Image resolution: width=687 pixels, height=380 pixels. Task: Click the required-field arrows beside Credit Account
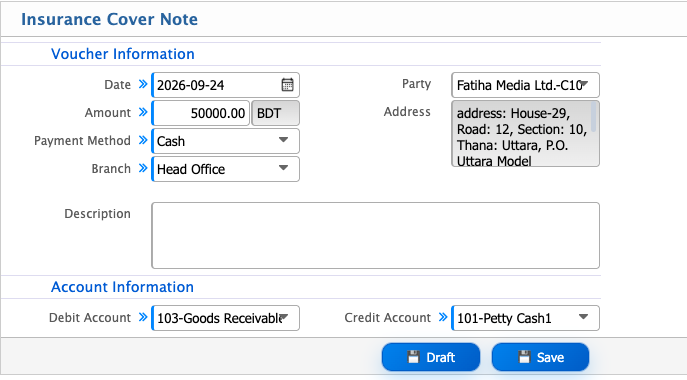(443, 317)
